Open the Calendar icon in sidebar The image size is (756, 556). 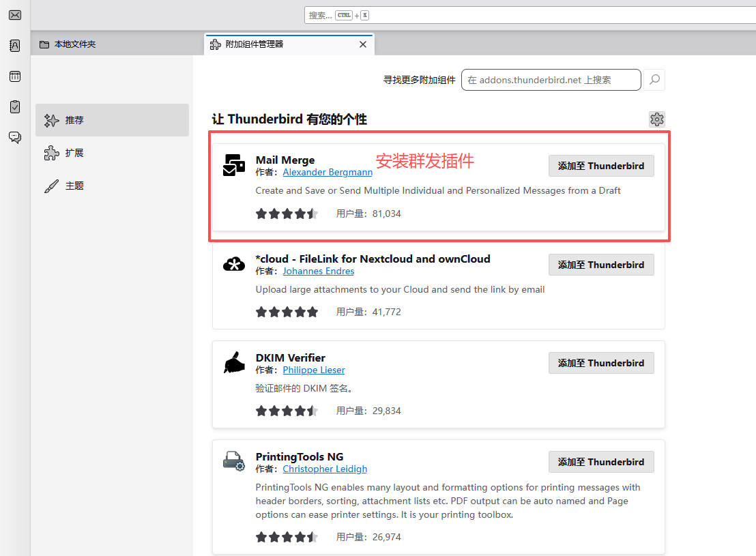[15, 76]
